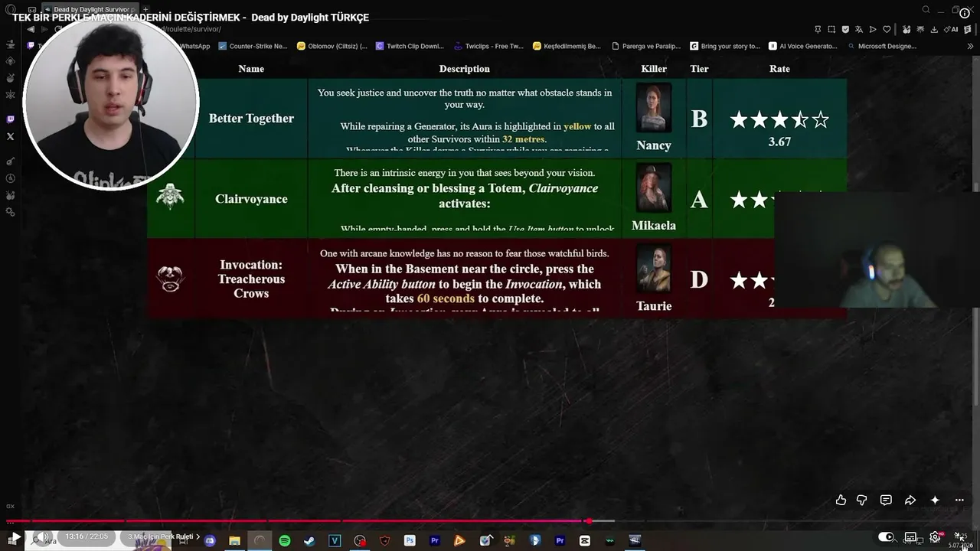Viewport: 980px width, 551px height.
Task: Open Counter-Strike Ne... bookmark
Action: coord(253,46)
